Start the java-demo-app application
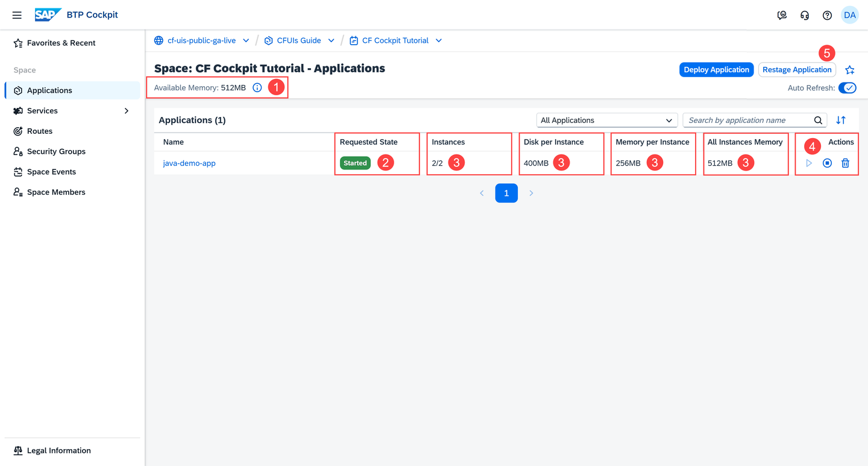The image size is (868, 466). pyautogui.click(x=809, y=163)
